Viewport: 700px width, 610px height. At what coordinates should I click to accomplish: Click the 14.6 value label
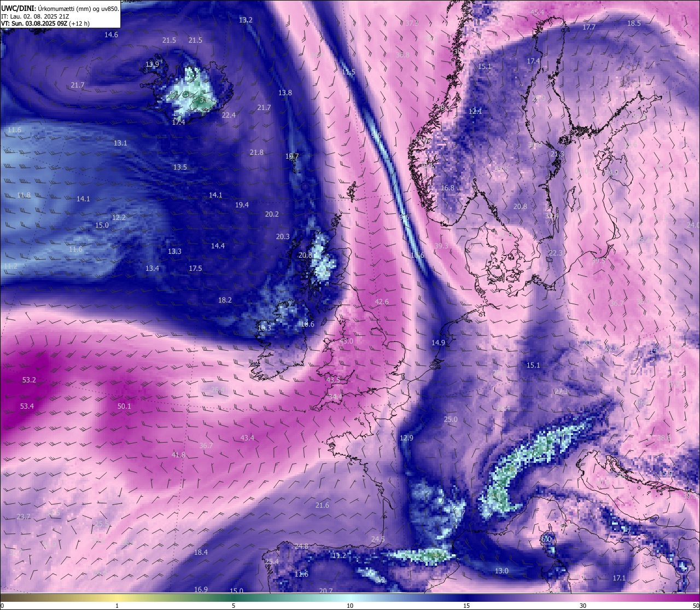point(111,34)
